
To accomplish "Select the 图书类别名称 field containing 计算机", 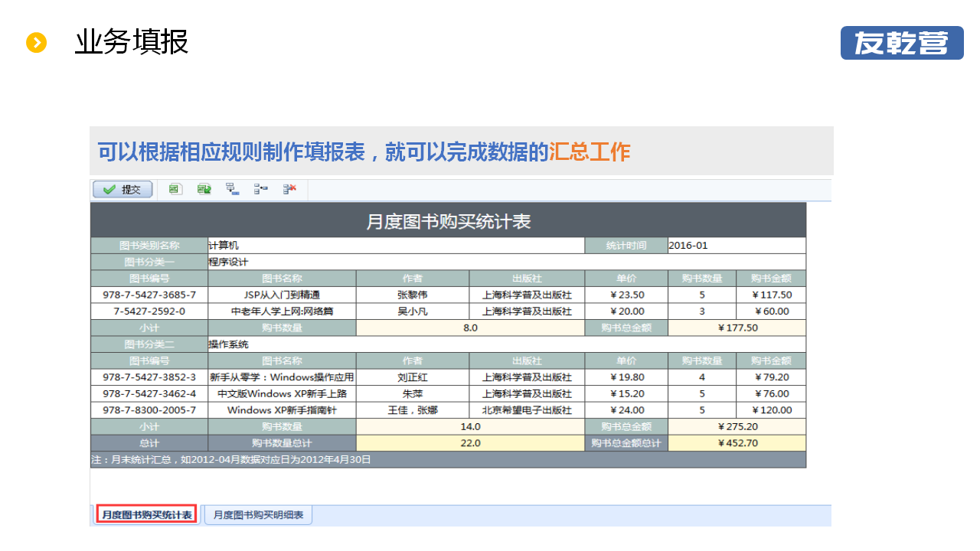I will point(396,246).
